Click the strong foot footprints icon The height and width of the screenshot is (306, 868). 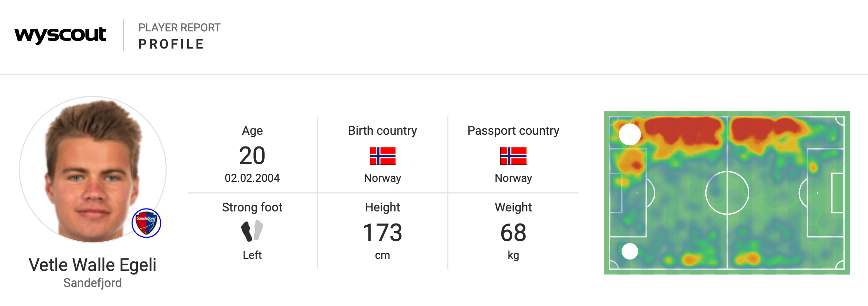click(x=252, y=230)
